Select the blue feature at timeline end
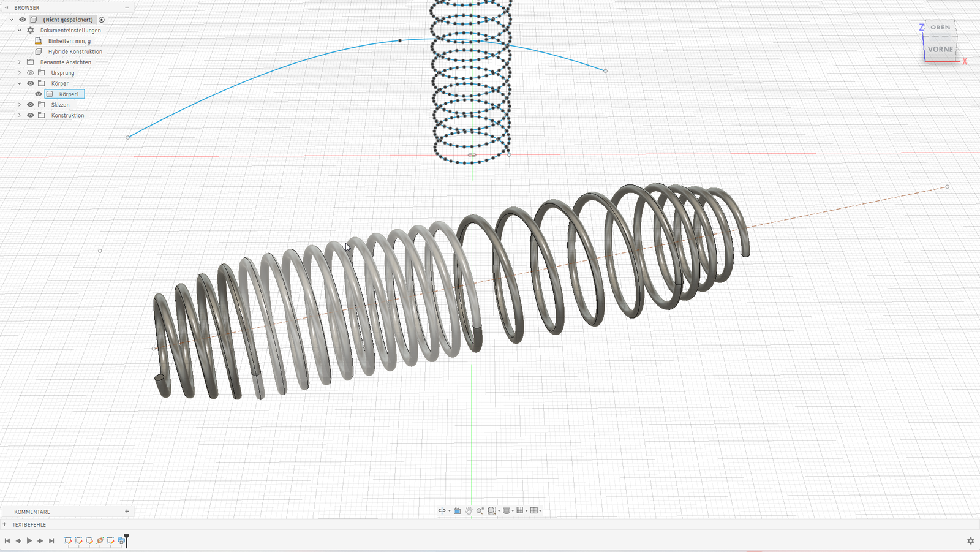The image size is (980, 552). click(x=121, y=540)
